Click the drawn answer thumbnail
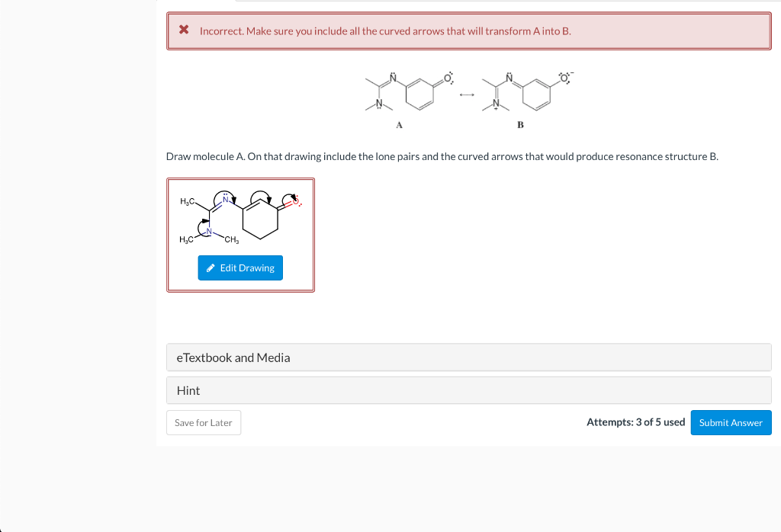Image resolution: width=781 pixels, height=532 pixels. pos(240,217)
